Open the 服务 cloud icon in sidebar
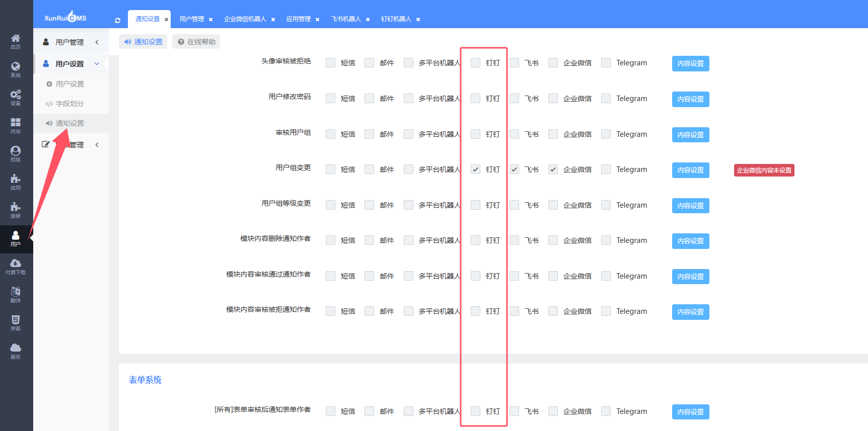 tap(16, 351)
